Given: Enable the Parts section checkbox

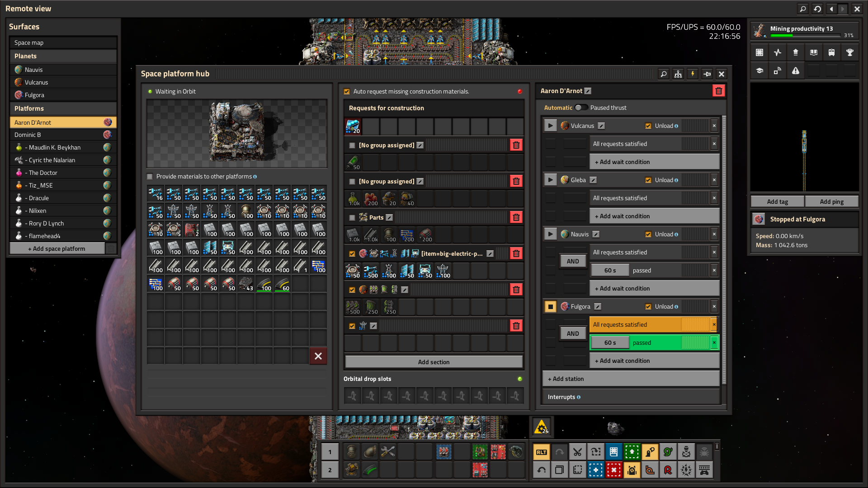Looking at the screenshot, I should [352, 217].
